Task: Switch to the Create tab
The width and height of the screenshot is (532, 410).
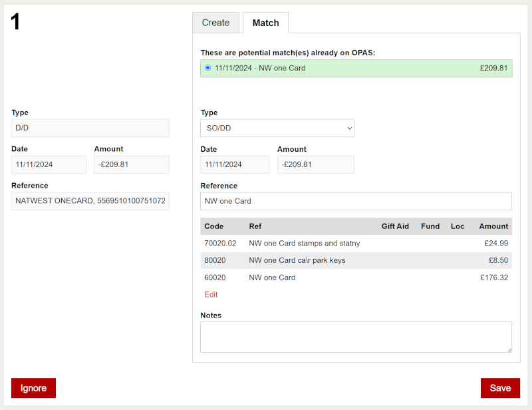Action: click(215, 23)
